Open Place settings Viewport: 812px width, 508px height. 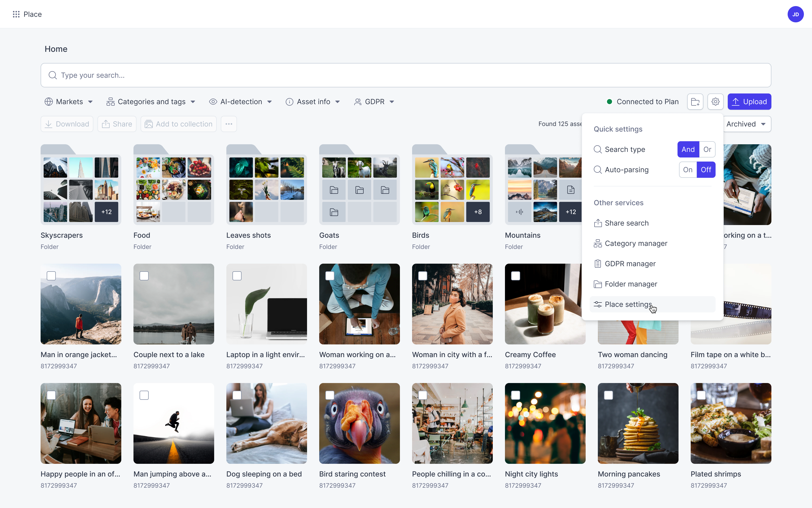(x=652, y=304)
